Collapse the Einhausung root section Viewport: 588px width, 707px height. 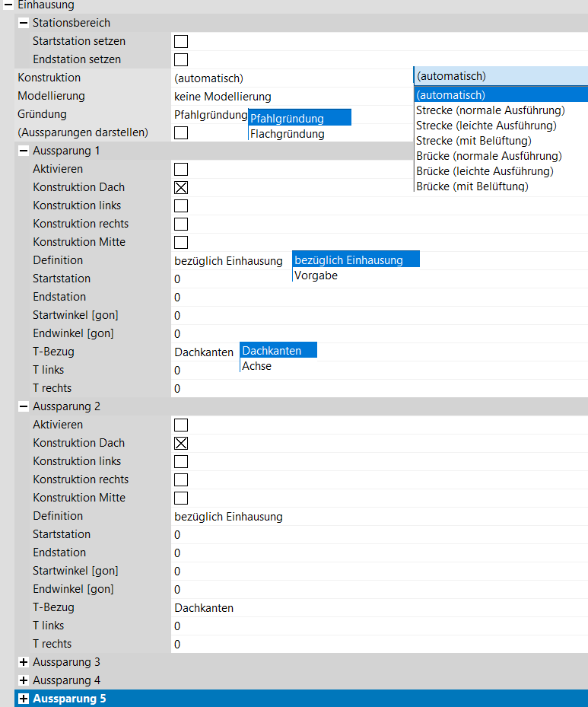pos(8,5)
